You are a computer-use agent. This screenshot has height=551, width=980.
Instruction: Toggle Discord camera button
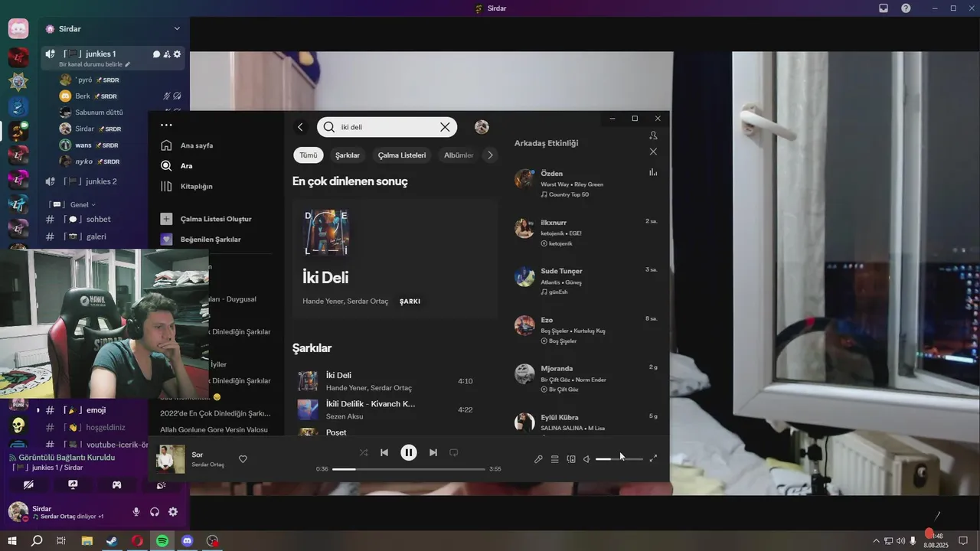tap(28, 485)
